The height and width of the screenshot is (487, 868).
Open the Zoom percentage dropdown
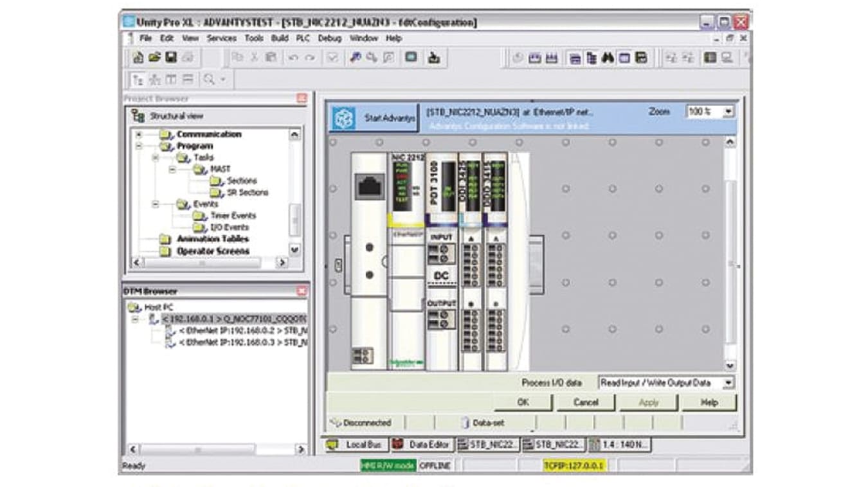[727, 111]
